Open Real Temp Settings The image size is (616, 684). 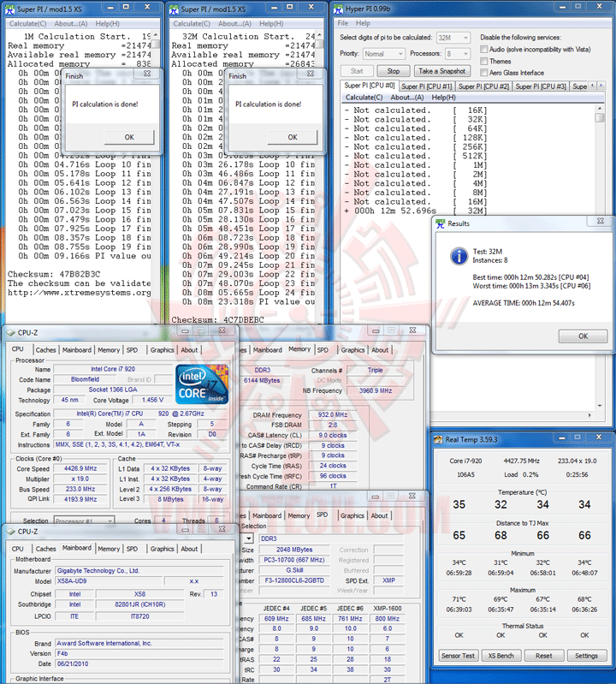pos(586,656)
